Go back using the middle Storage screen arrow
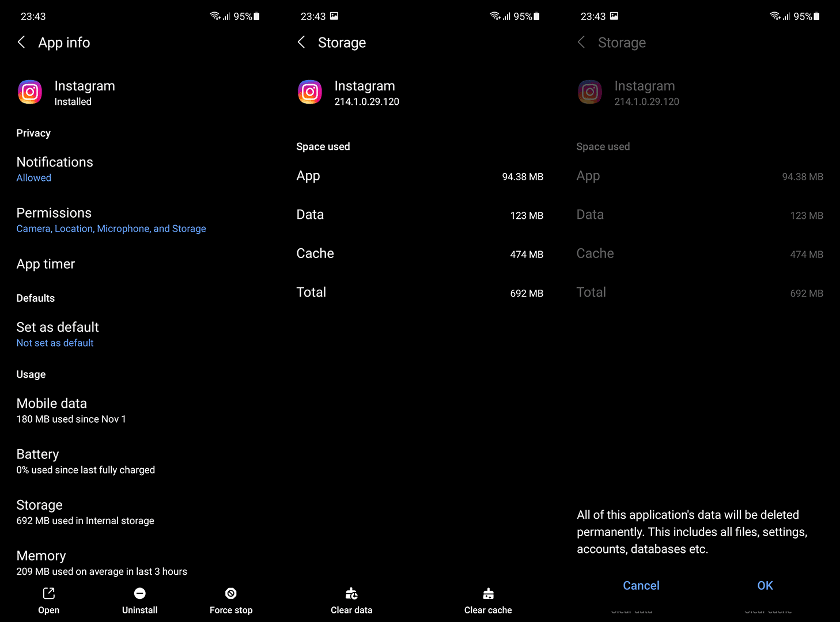This screenshot has width=840, height=622. tap(301, 42)
